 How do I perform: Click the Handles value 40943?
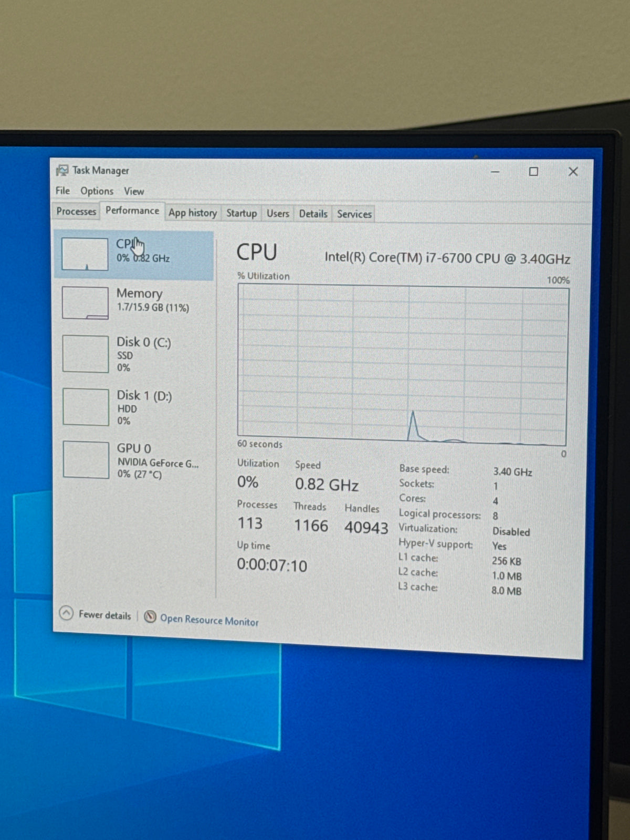coord(366,528)
